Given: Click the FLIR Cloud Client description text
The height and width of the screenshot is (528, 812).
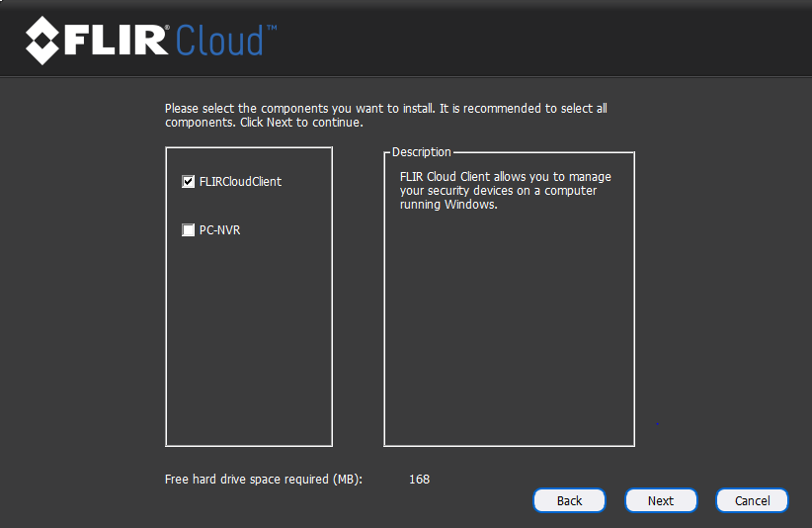Looking at the screenshot, I should tap(506, 191).
